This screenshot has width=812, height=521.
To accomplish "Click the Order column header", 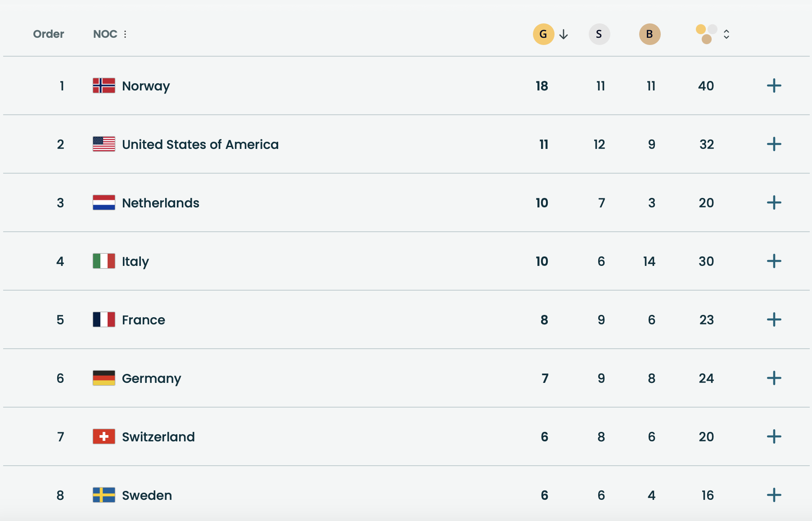I will 49,34.
